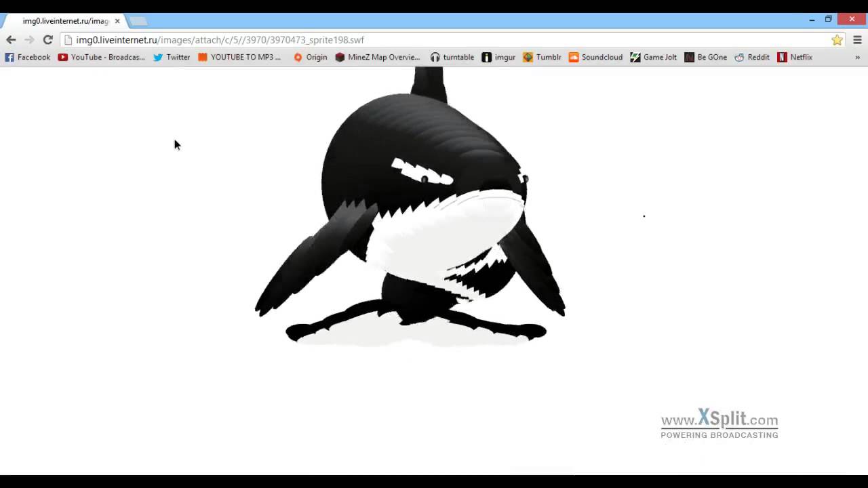Select the img0.liveinternet.ru tab
The height and width of the screenshot is (488, 868).
coord(64,21)
